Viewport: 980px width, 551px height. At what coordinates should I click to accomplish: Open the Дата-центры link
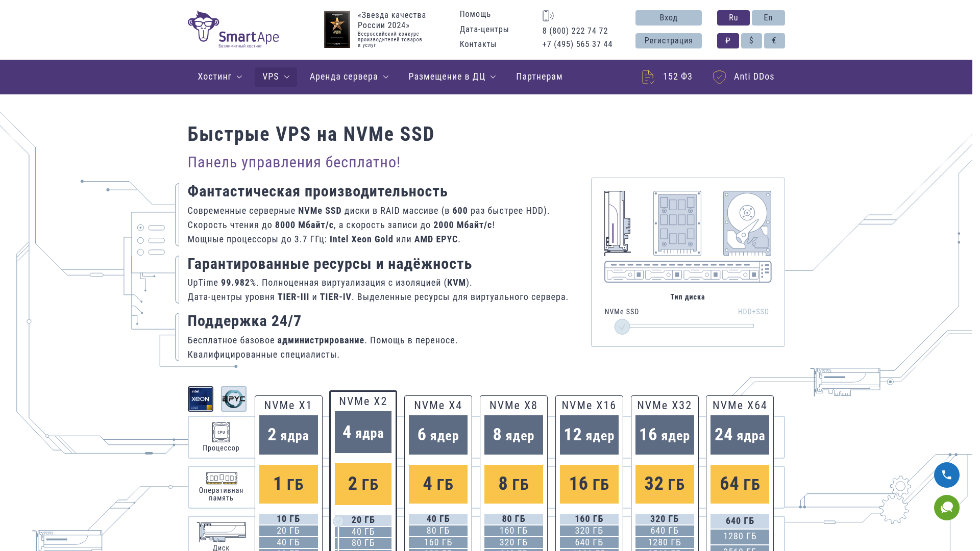pyautogui.click(x=484, y=30)
